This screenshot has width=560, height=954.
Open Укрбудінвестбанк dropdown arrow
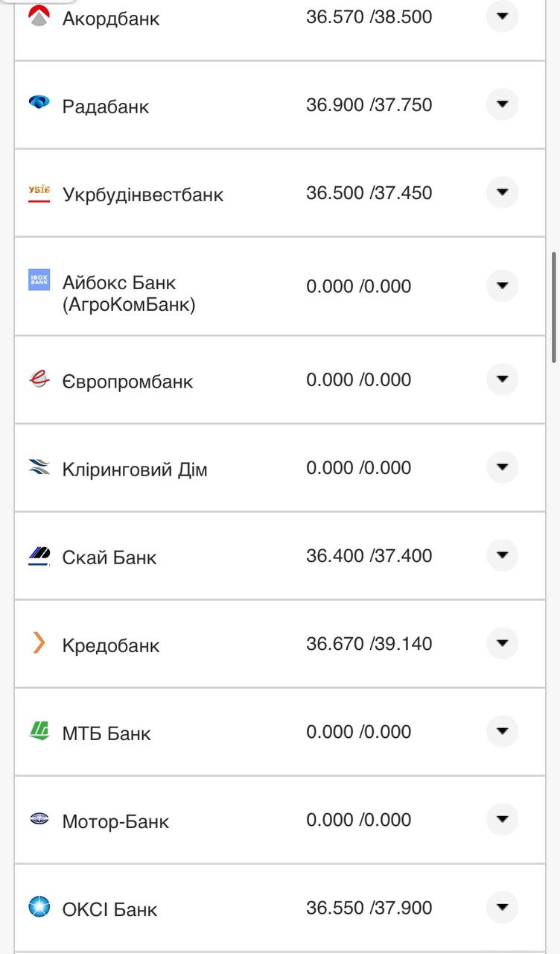tap(502, 192)
